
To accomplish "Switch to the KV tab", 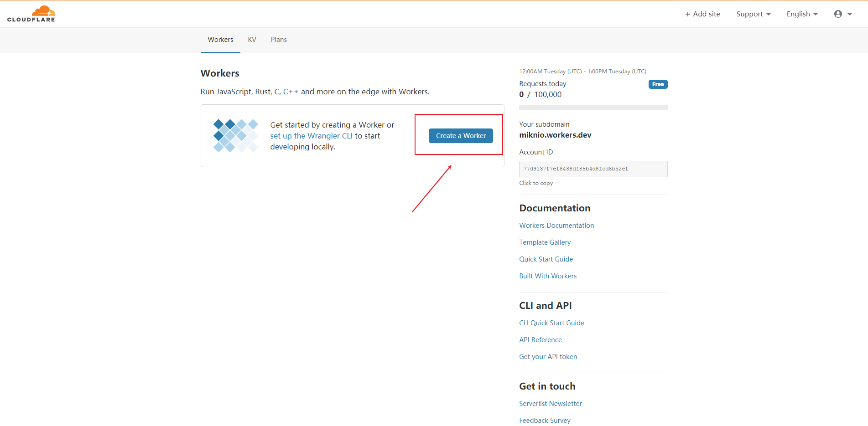I will tap(252, 40).
